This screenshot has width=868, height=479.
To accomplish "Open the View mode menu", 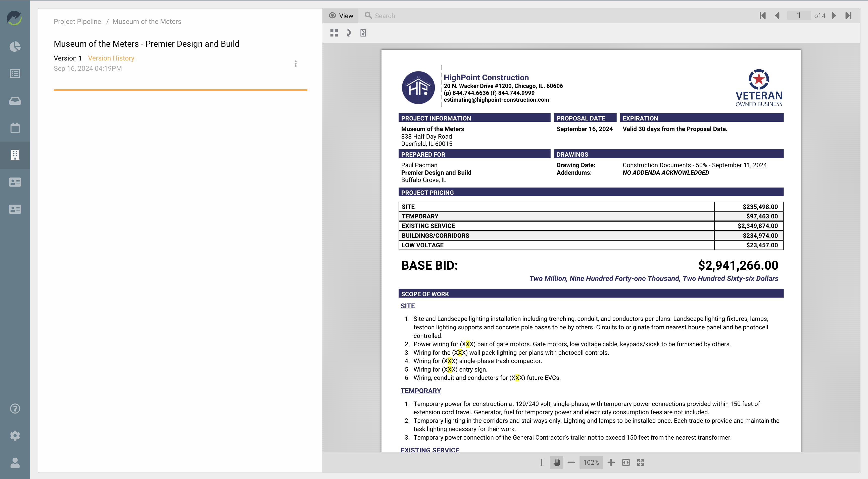I will 341,16.
